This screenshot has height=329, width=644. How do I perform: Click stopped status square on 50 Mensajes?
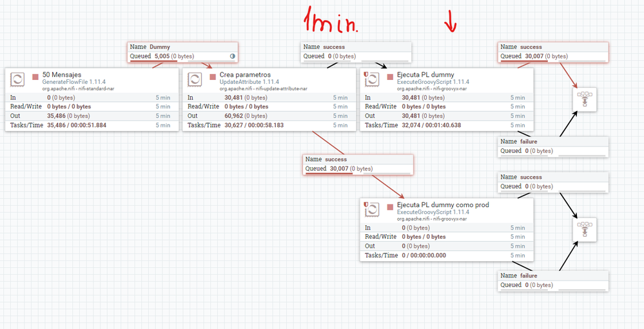tap(35, 77)
